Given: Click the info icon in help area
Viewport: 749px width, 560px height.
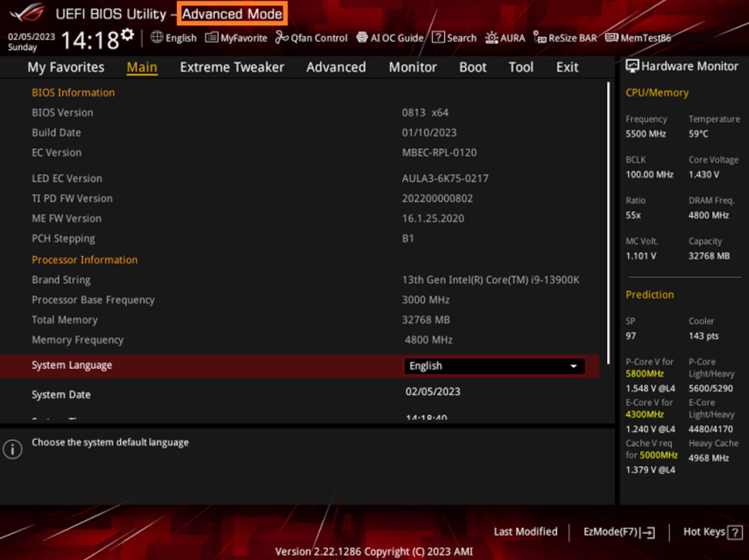Looking at the screenshot, I should 12,449.
